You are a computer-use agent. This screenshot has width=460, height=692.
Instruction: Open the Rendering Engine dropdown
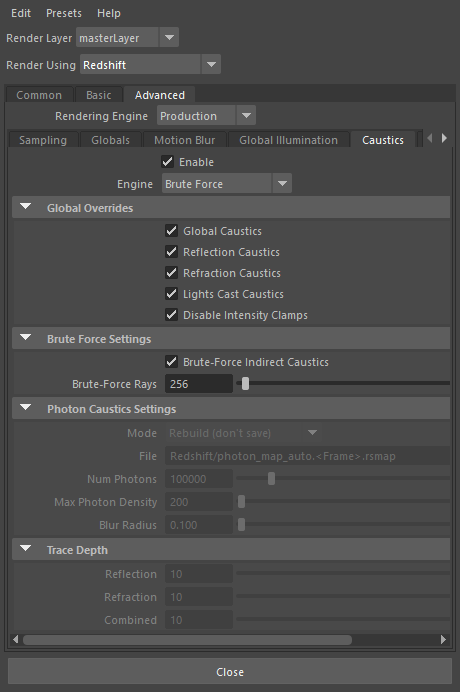(206, 116)
